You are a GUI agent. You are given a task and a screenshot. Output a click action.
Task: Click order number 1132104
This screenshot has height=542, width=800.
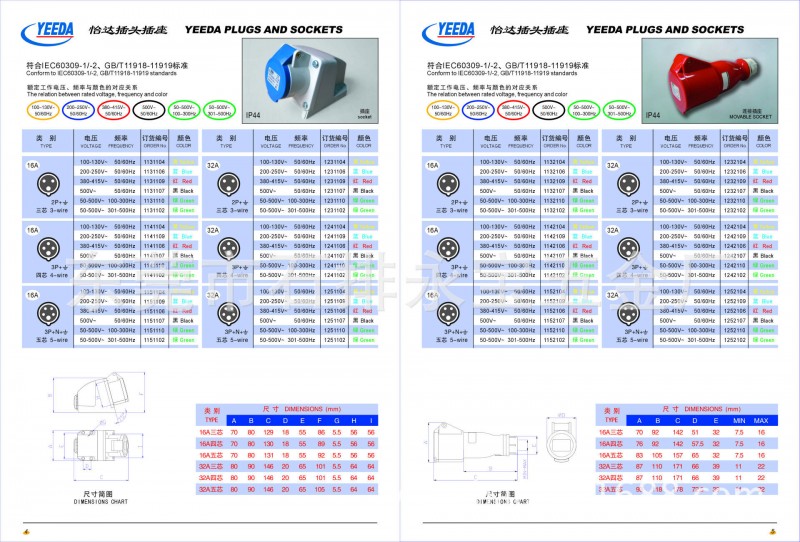[555, 162]
